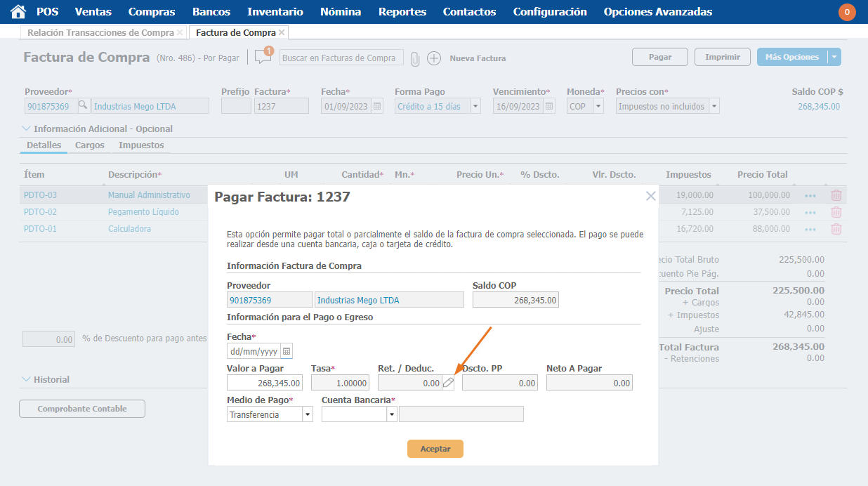The width and height of the screenshot is (868, 486).
Task: Collapse the Historial section
Action: (27, 379)
